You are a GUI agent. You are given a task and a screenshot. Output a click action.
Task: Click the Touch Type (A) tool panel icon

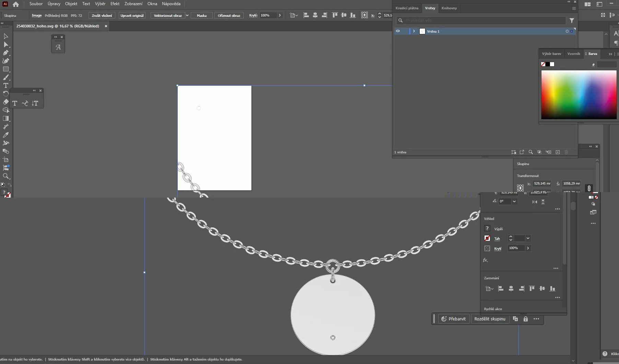(x=58, y=47)
